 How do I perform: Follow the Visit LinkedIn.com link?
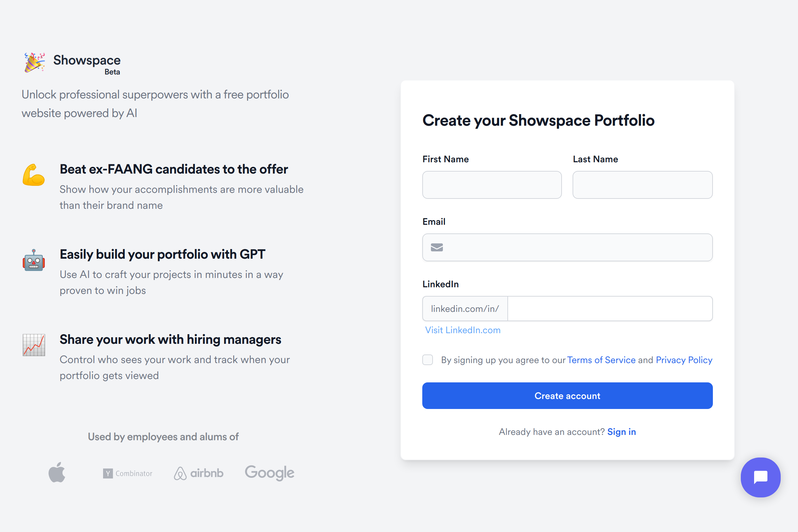click(463, 330)
